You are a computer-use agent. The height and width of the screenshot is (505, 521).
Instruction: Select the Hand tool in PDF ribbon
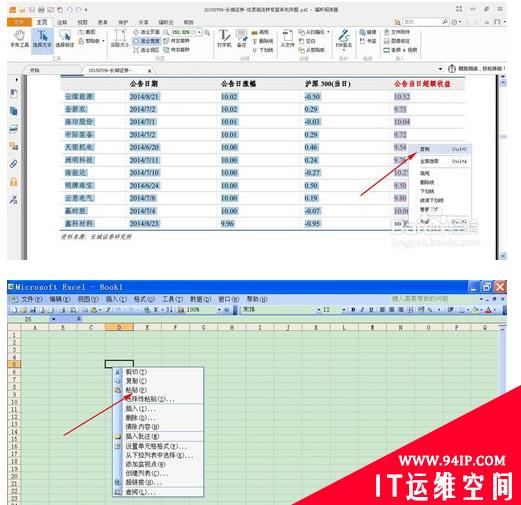coord(19,39)
